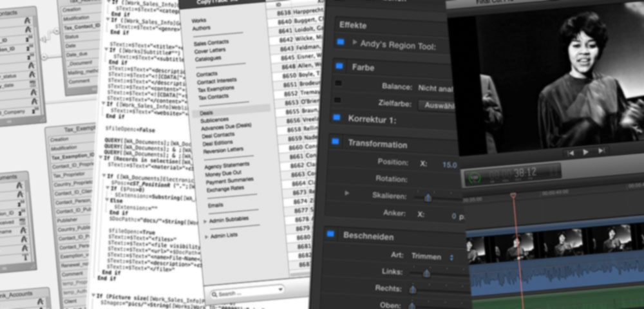Screen dimensions: 644x309
Task: Open Exchange Rates in the sidebar
Action: click(x=225, y=189)
